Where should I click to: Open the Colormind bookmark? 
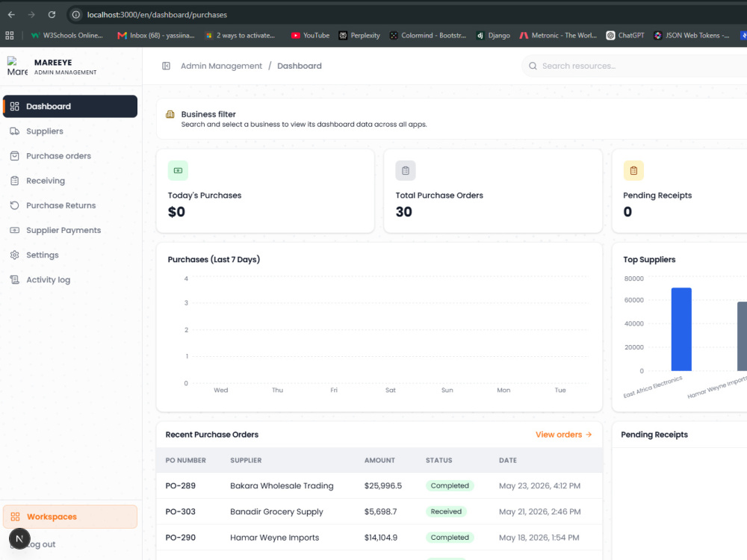tap(428, 35)
